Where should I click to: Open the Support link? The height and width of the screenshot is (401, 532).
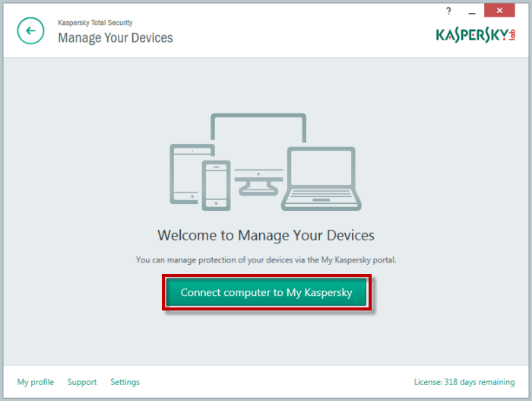[x=82, y=382]
